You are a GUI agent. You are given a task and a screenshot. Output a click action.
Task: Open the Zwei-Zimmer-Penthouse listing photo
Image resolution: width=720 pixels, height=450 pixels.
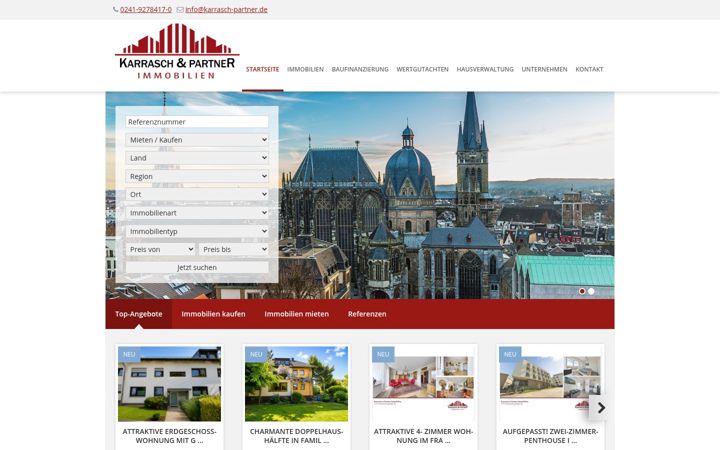coord(550,384)
